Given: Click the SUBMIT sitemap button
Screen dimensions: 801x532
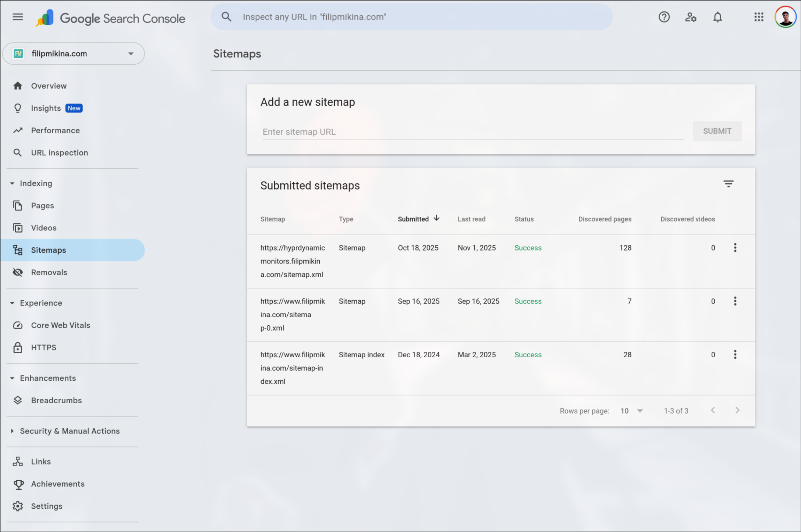Looking at the screenshot, I should point(717,131).
